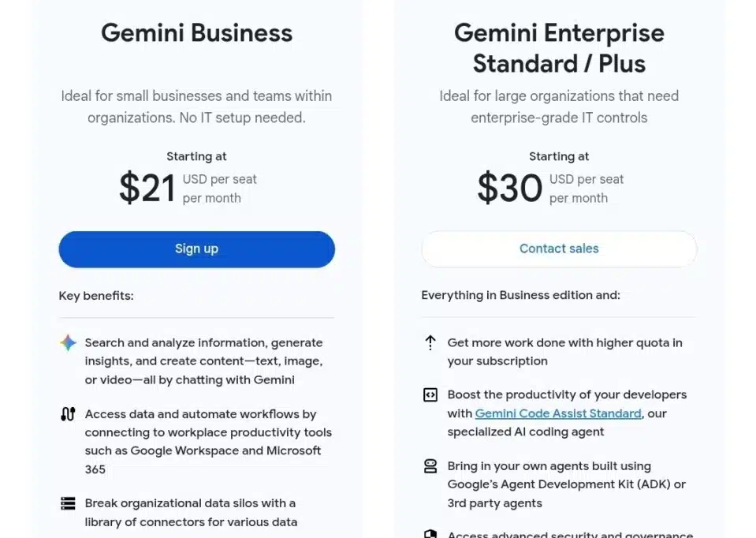Image resolution: width=756 pixels, height=538 pixels.
Task: Click the Gemini sparkle icon
Action: 69,343
